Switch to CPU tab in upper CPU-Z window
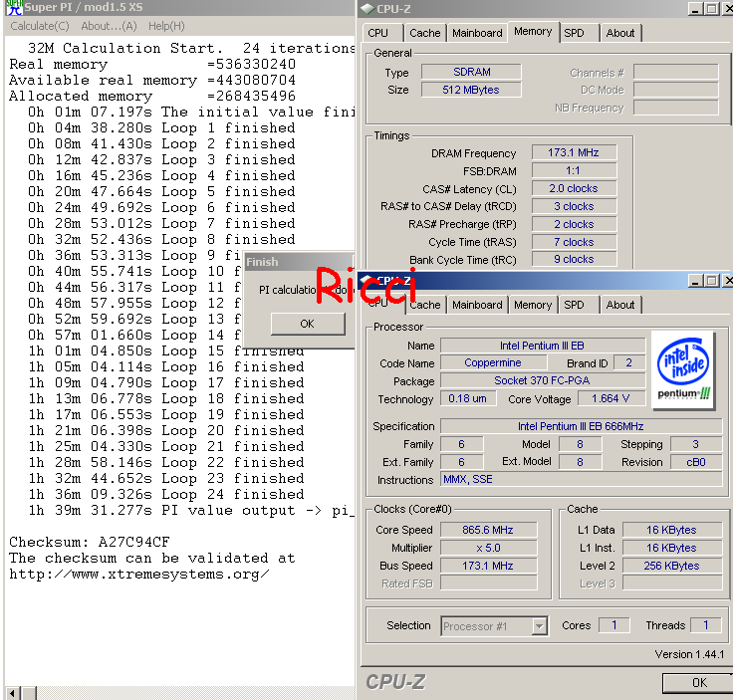The height and width of the screenshot is (700, 733). coord(381,33)
